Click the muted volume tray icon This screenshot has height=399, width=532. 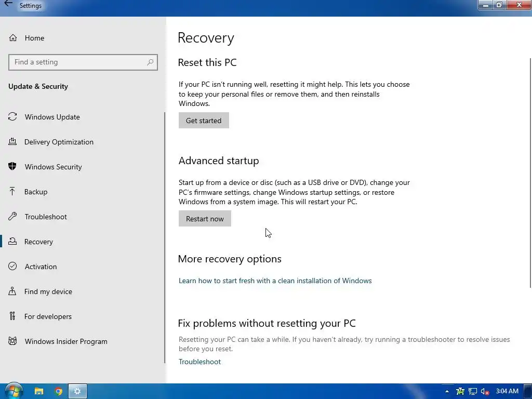click(485, 392)
